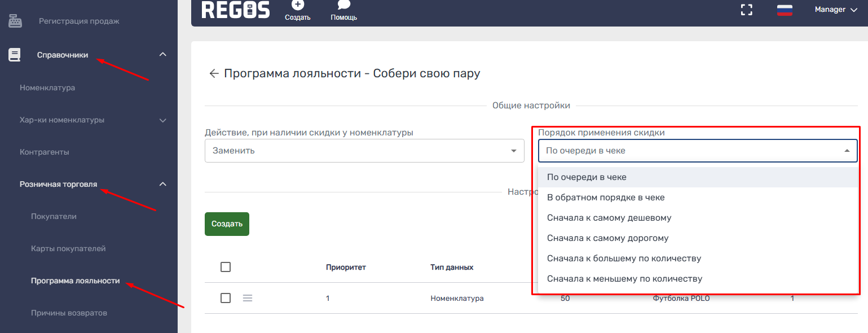868x333 pixels.
Task: Choose В обратном порядке в чеке option
Action: click(x=606, y=198)
